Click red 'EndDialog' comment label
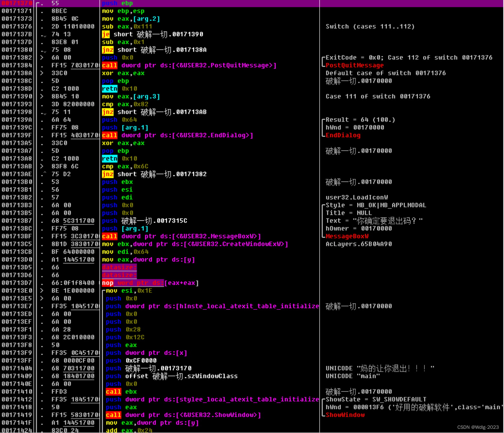Screen dimensions: 504x433 pos(343,135)
